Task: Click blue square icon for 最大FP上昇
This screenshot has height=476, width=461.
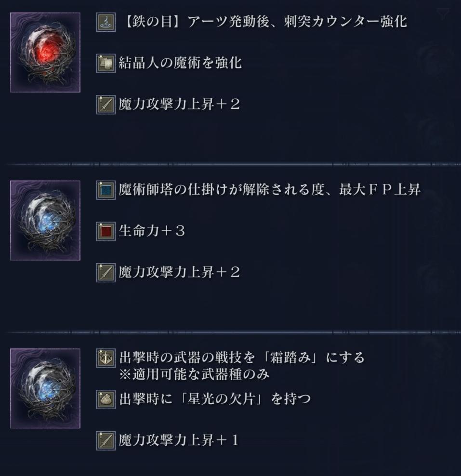Action: pyautogui.click(x=106, y=190)
